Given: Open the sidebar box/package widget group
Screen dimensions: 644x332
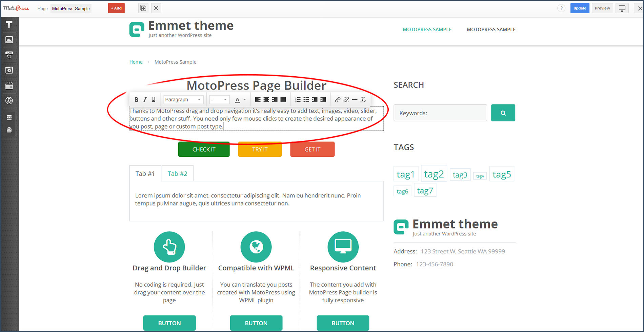Looking at the screenshot, I should [x=9, y=85].
